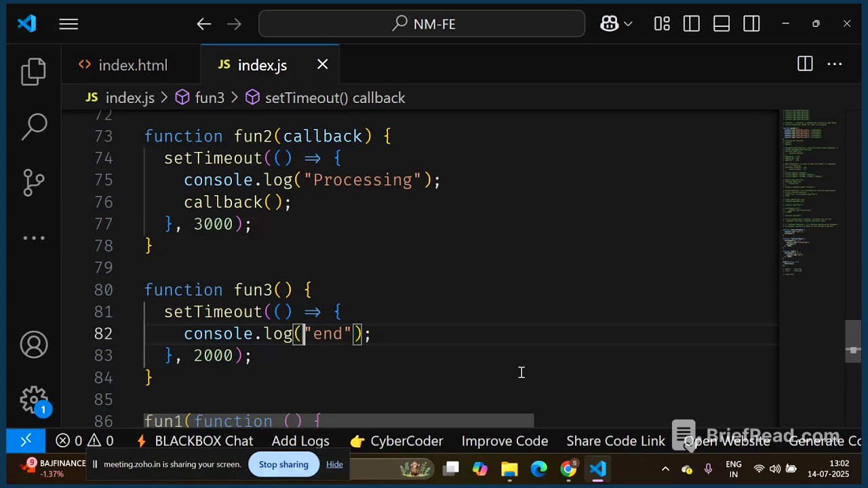The height and width of the screenshot is (488, 868).
Task: Open the ENG IN language switcher
Action: pyautogui.click(x=734, y=469)
